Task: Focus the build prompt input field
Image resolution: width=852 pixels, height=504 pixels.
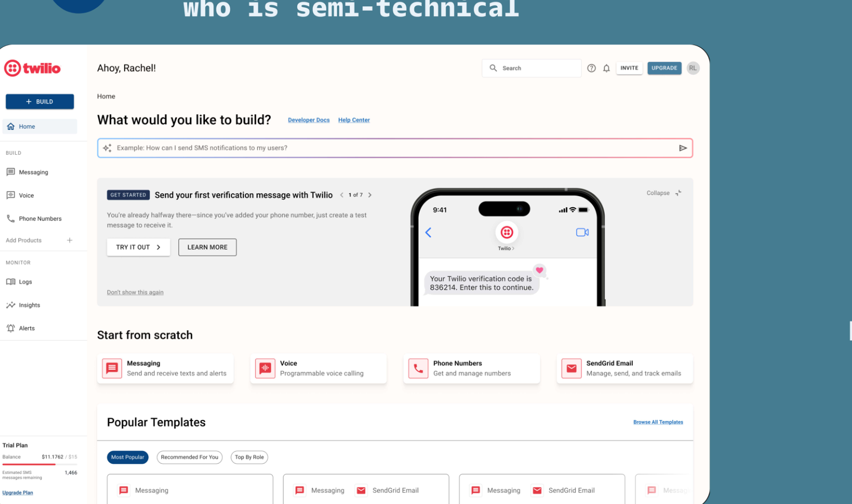Action: click(395, 148)
